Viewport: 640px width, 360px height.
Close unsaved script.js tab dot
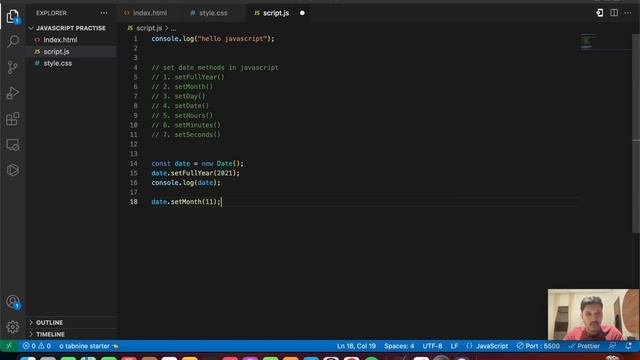click(x=302, y=13)
